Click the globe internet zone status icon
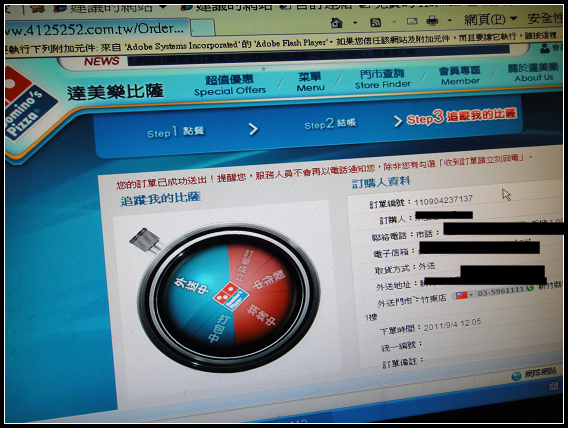Viewport: 568px width, 428px height. tap(516, 376)
